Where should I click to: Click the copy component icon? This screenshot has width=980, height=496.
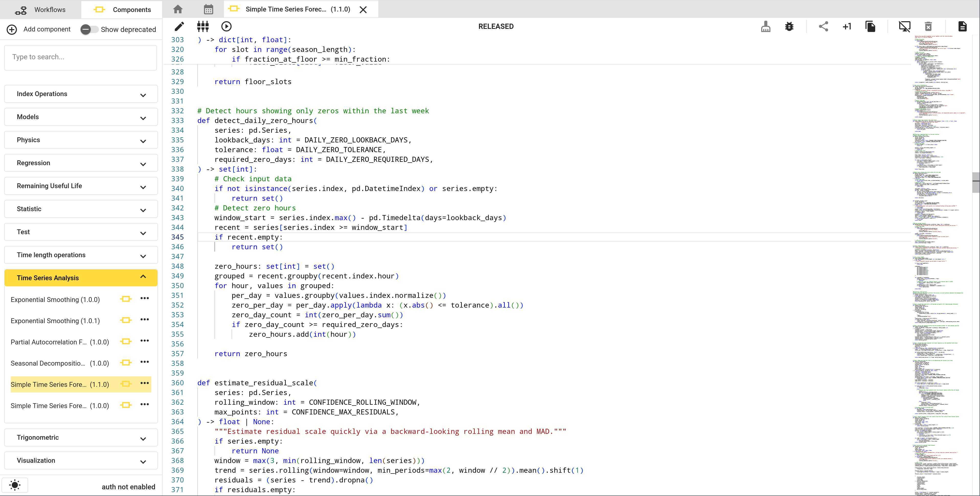coord(870,26)
